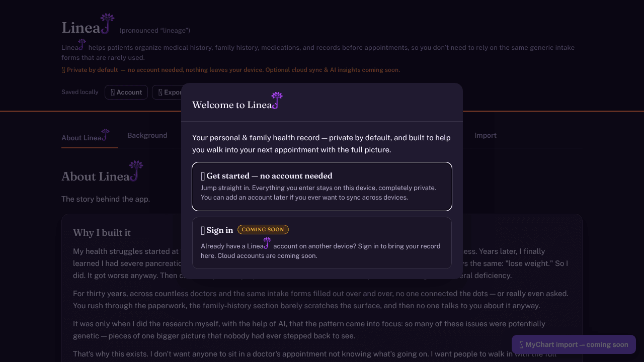The width and height of the screenshot is (644, 362).
Task: Click the tree icon in the About Linea heading
Action: 135,171
